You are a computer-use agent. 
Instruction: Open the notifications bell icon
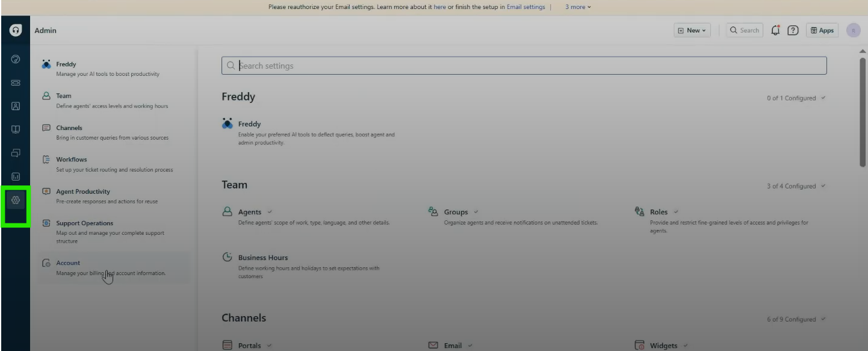[x=775, y=31]
